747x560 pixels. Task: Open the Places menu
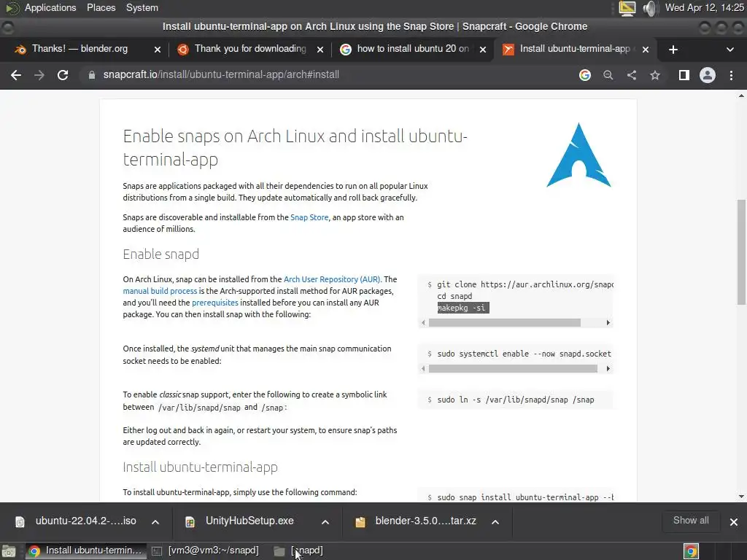tap(101, 7)
